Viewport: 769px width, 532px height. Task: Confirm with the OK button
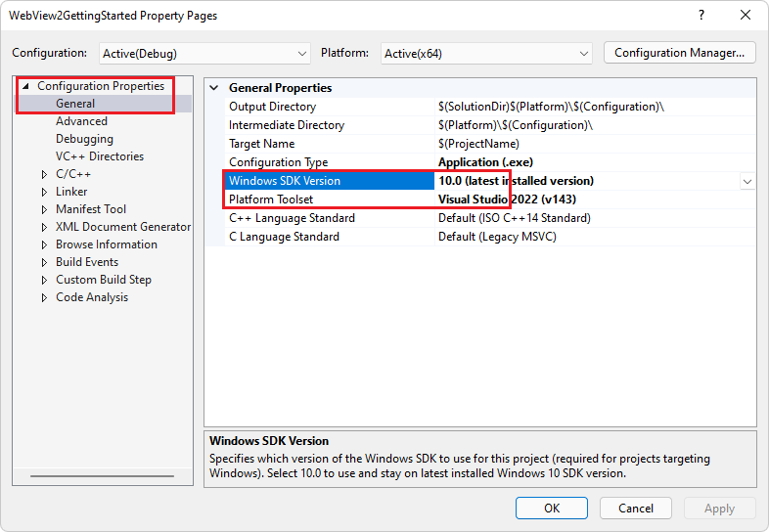pyautogui.click(x=552, y=508)
